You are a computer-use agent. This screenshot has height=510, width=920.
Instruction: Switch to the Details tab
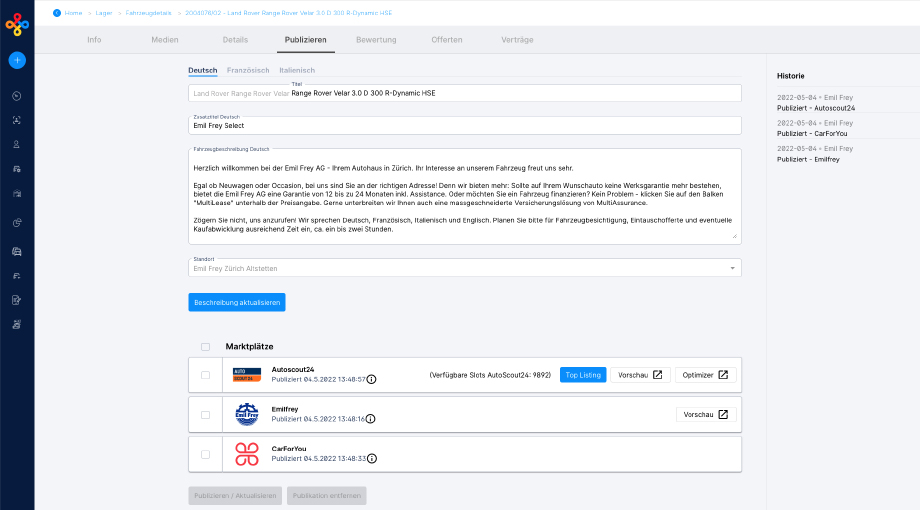pyautogui.click(x=235, y=40)
